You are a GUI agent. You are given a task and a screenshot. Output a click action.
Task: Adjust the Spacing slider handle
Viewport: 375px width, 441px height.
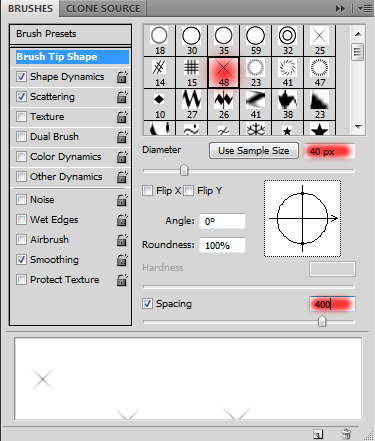322,321
